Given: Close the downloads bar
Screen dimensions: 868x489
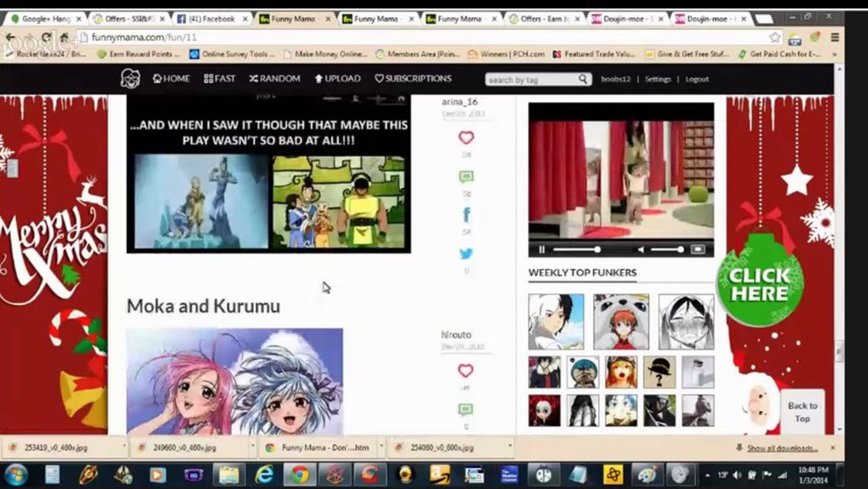Looking at the screenshot, I should pos(833,448).
